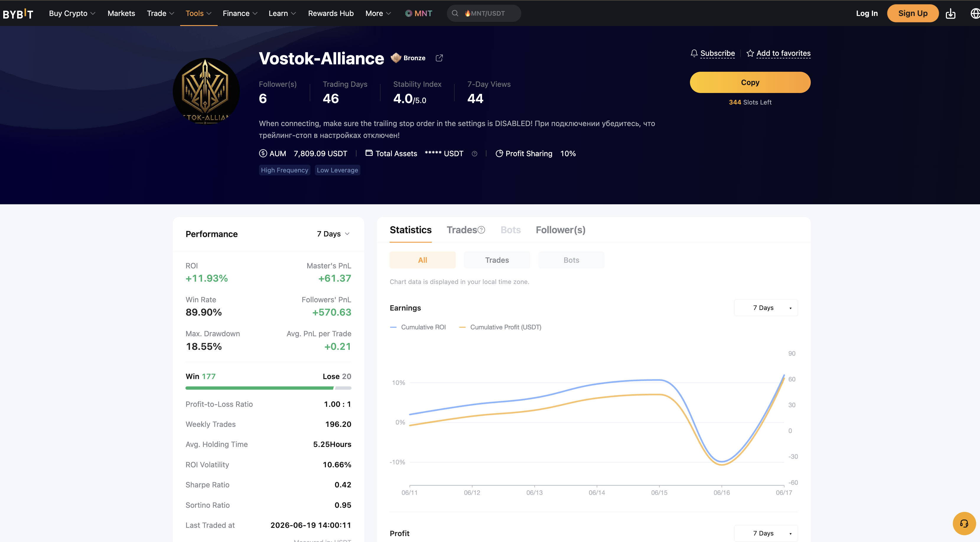Click the Total Assets wallet icon
This screenshot has width=980, height=542.
point(369,153)
